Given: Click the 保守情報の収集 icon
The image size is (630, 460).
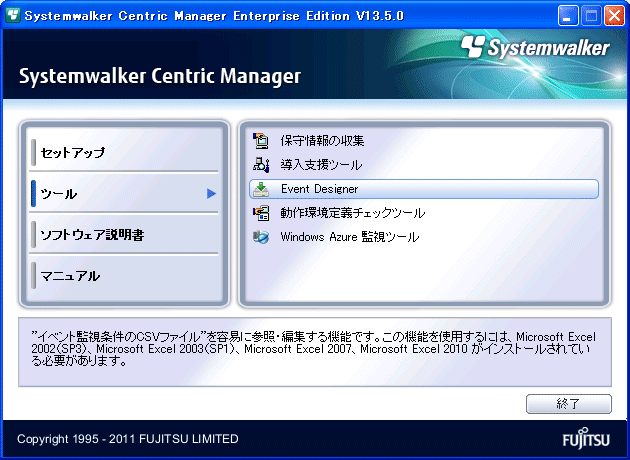Looking at the screenshot, I should tap(260, 141).
